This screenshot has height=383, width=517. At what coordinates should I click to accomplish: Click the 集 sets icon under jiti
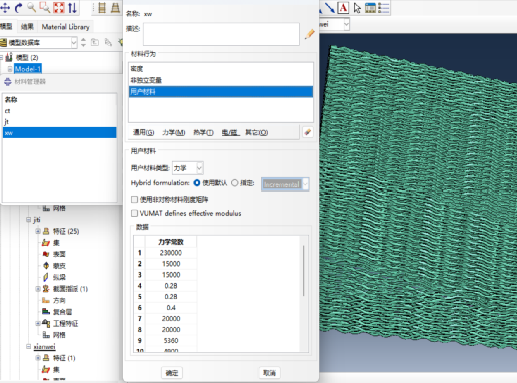point(46,243)
